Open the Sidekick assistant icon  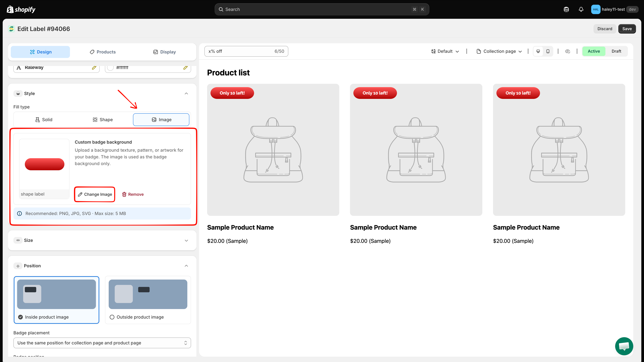click(566, 9)
